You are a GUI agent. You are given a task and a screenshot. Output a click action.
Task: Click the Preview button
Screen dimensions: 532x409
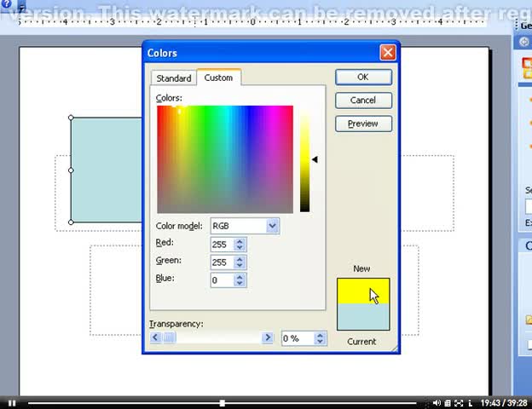coord(363,124)
